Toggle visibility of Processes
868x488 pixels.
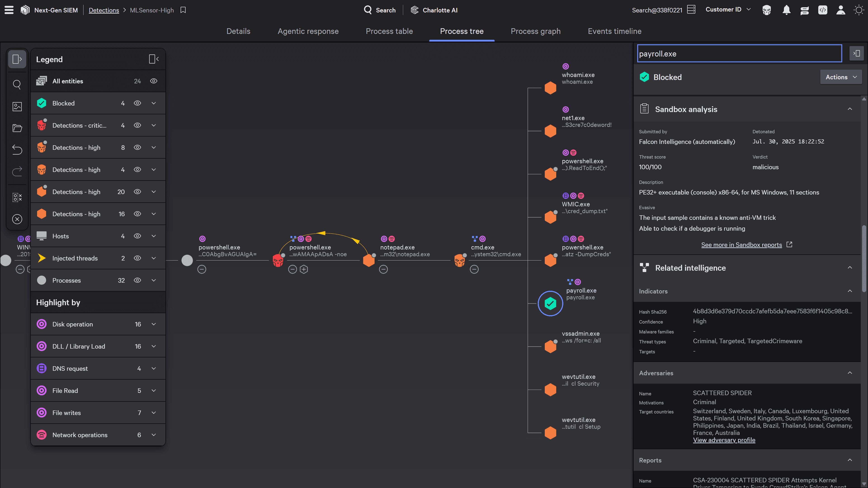click(137, 280)
